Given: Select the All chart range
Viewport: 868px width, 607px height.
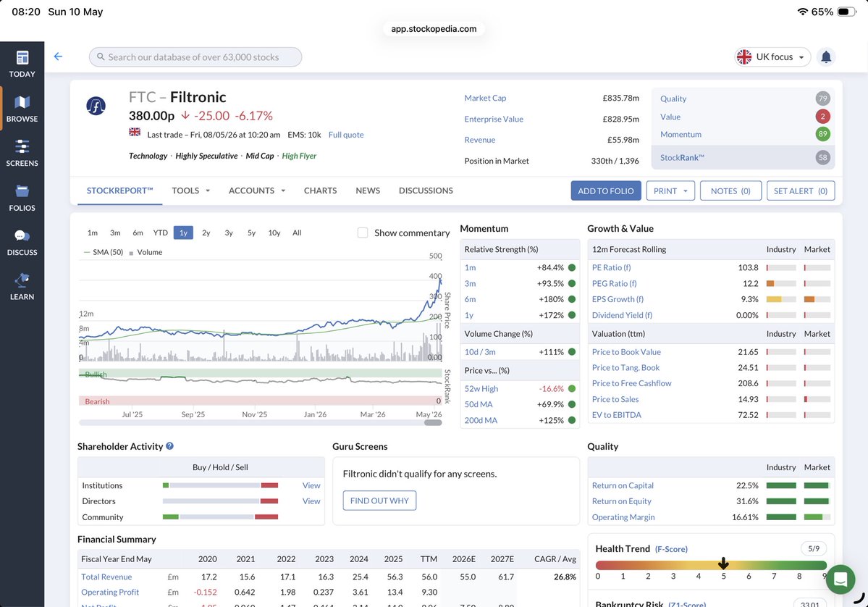Looking at the screenshot, I should tap(297, 233).
